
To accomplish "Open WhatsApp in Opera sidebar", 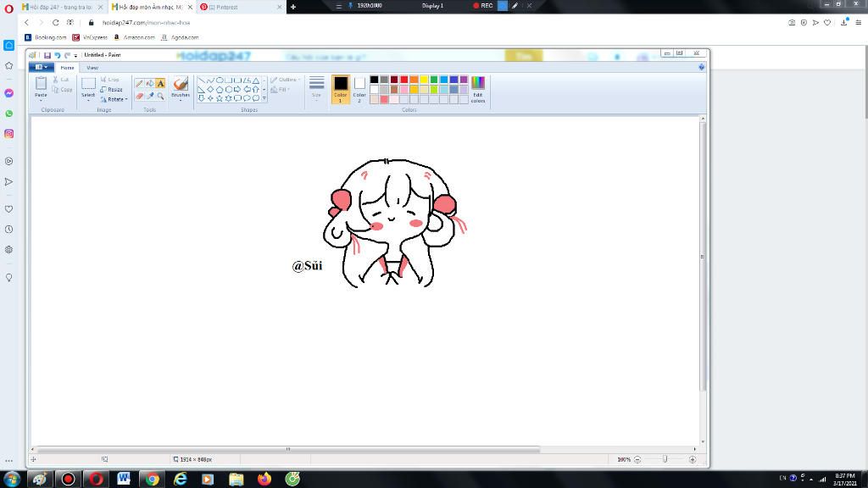I will coord(8,114).
